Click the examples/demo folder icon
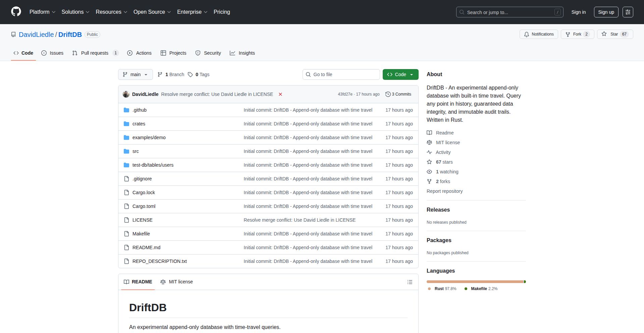 [126, 137]
